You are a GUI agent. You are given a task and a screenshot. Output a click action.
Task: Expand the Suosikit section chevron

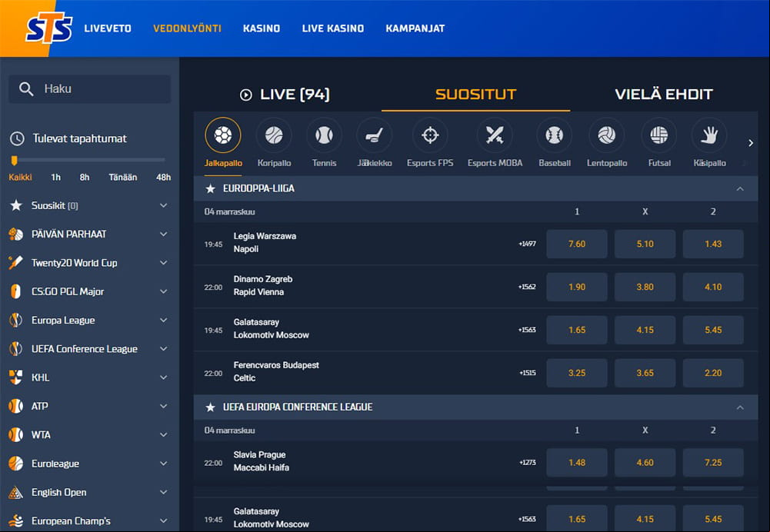tap(164, 205)
